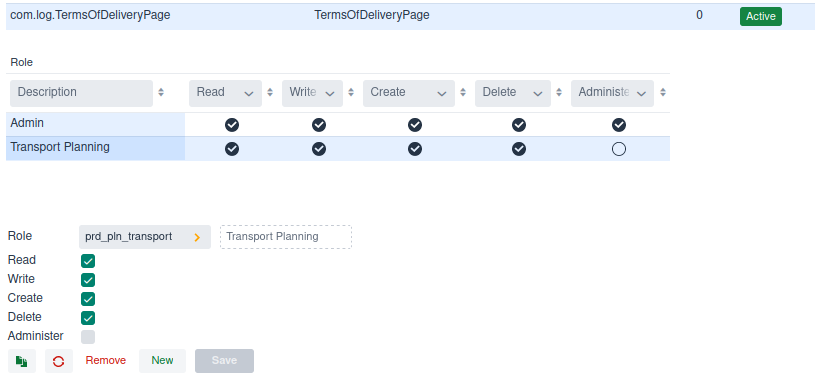
Task: Uncheck the Create permission checkbox
Action: [x=88, y=299]
